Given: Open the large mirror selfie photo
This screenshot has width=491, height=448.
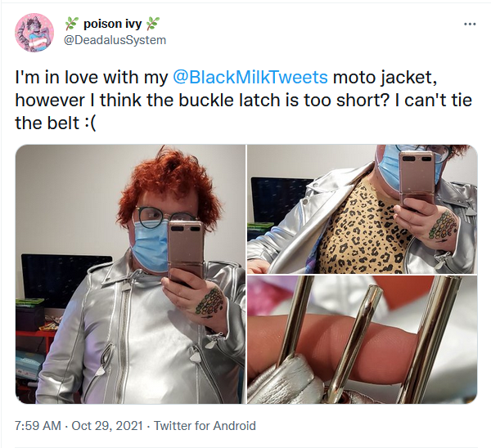Looking at the screenshot, I should (131, 274).
